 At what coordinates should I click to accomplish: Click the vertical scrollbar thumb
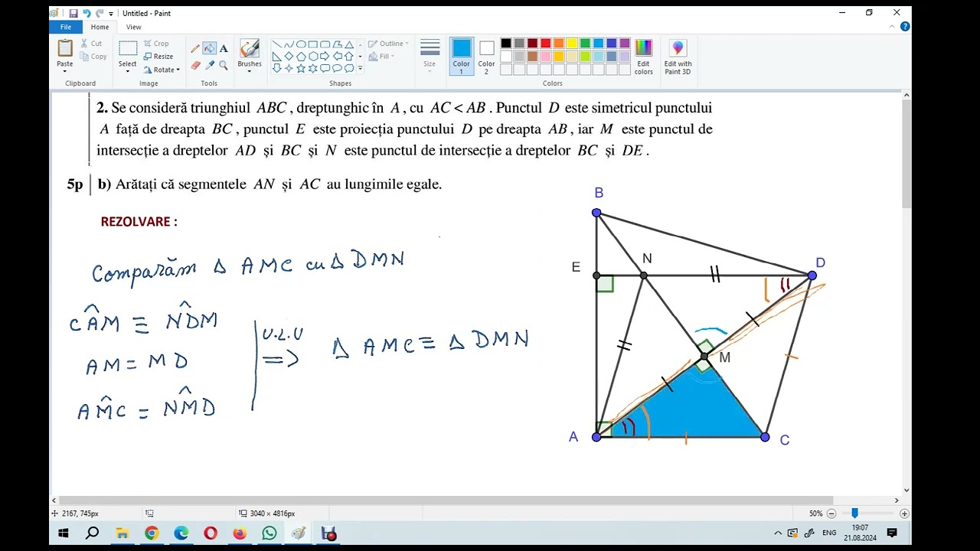[906, 154]
